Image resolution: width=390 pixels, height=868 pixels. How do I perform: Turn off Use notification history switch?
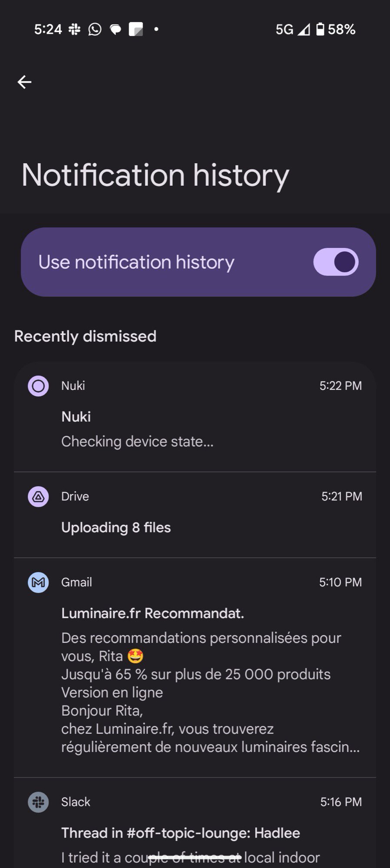click(x=336, y=262)
